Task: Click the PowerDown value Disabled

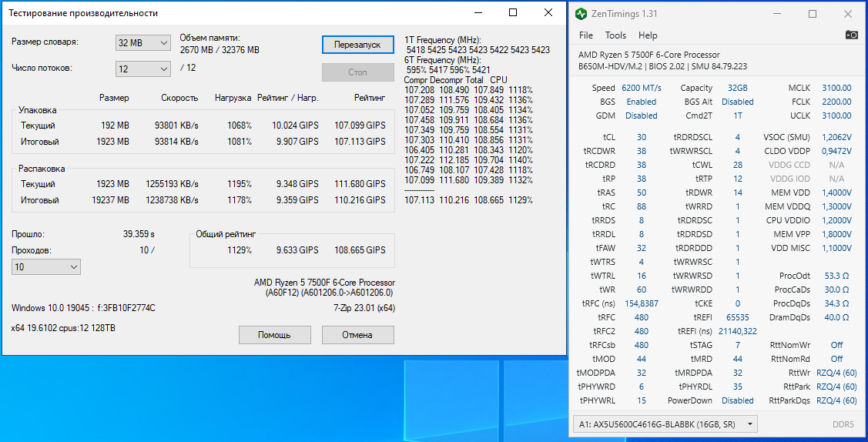Action: tap(738, 400)
